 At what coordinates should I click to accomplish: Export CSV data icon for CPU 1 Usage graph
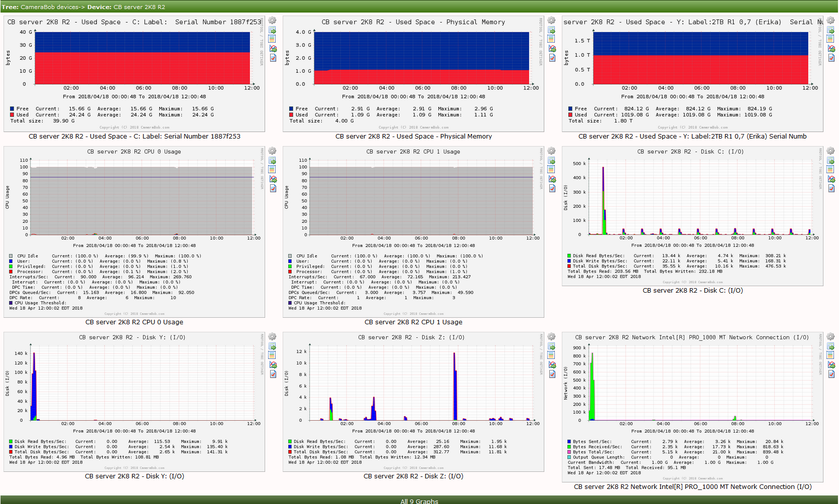click(x=552, y=161)
